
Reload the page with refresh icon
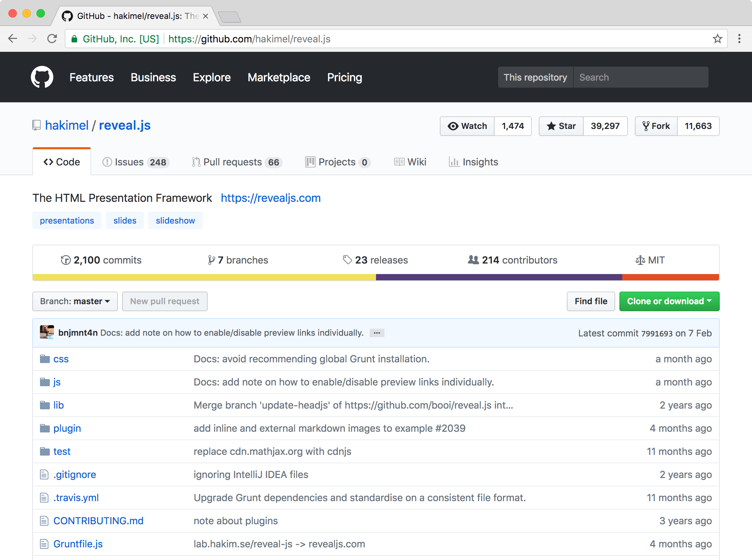[52, 39]
